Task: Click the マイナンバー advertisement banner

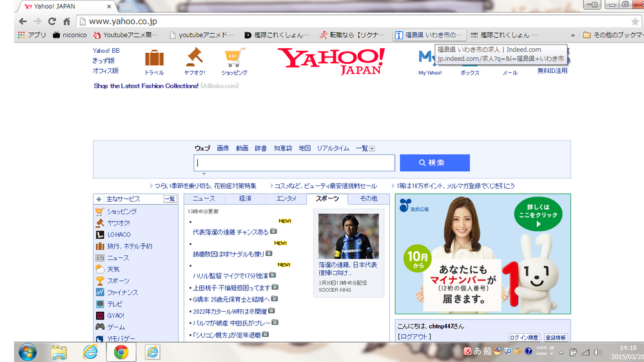Action: 483,254
